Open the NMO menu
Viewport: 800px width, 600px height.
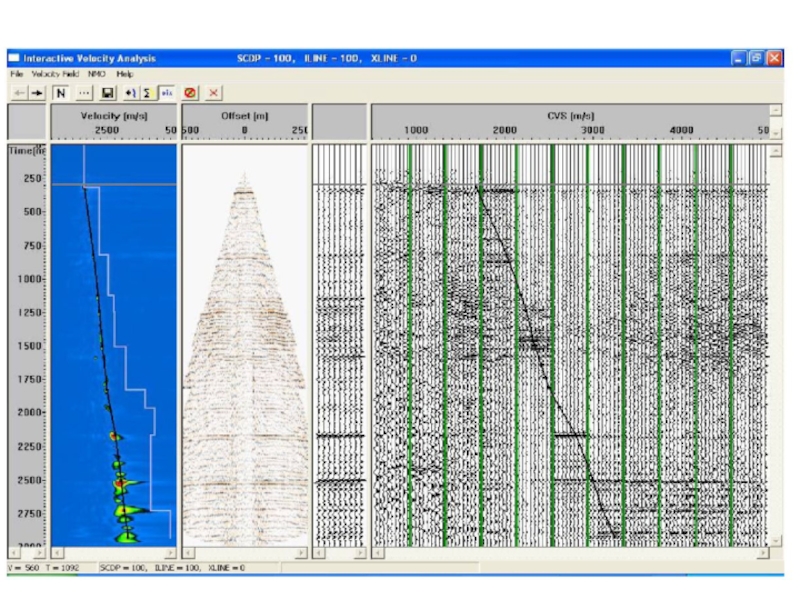97,74
